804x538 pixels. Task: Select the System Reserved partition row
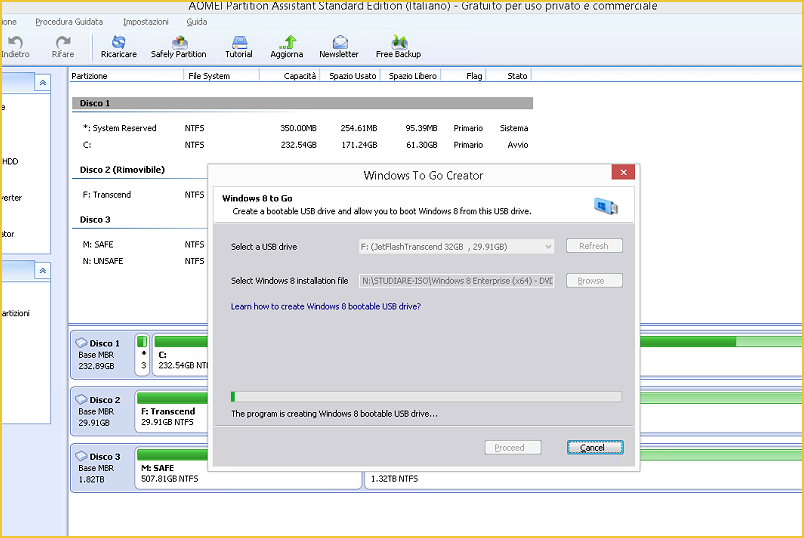303,128
